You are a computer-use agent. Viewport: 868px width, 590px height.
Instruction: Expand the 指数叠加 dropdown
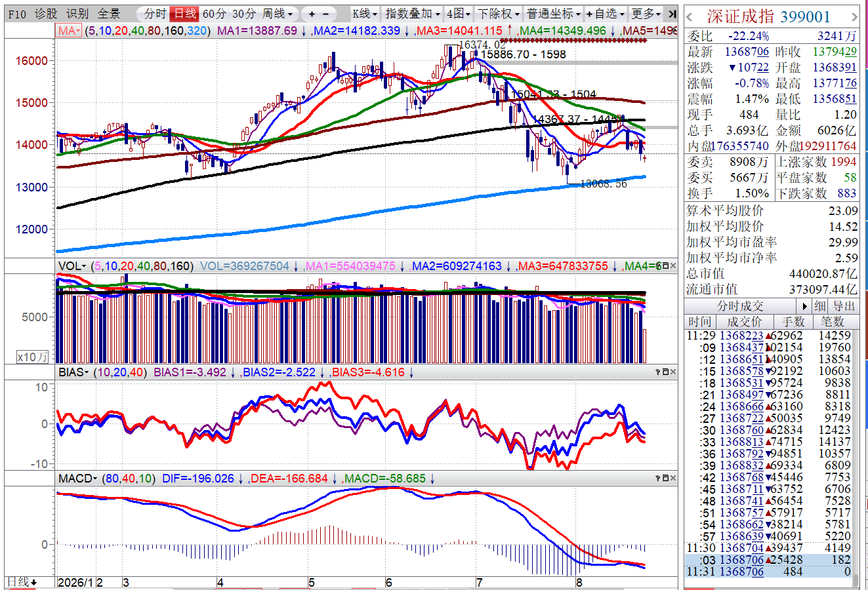click(412, 14)
